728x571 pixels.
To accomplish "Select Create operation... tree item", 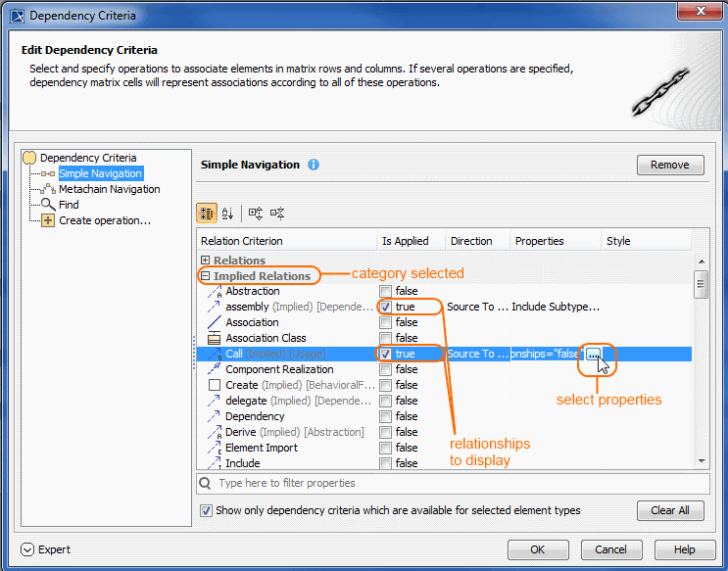I will (105, 220).
